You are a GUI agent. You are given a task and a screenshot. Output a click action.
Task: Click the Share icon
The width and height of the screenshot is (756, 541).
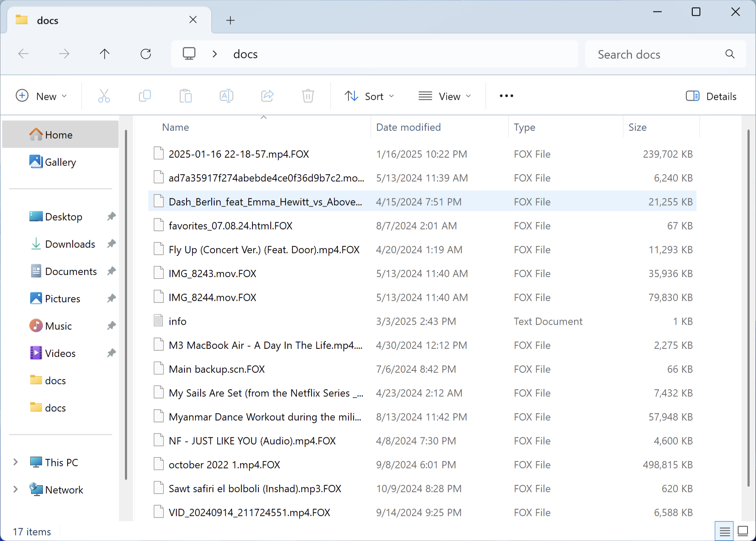[267, 96]
